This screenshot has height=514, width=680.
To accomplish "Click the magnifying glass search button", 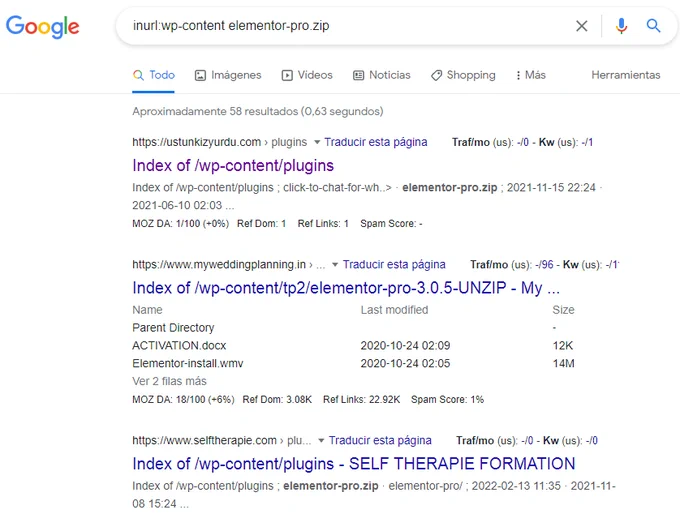I will tap(653, 26).
